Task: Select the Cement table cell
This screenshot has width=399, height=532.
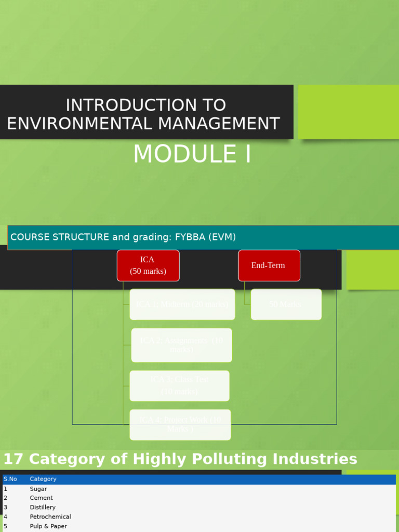Action: pyautogui.click(x=42, y=498)
